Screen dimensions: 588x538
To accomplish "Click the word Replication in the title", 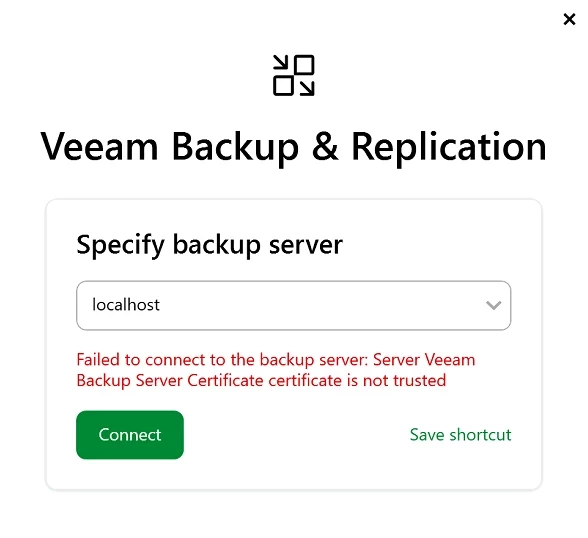I will [x=449, y=147].
